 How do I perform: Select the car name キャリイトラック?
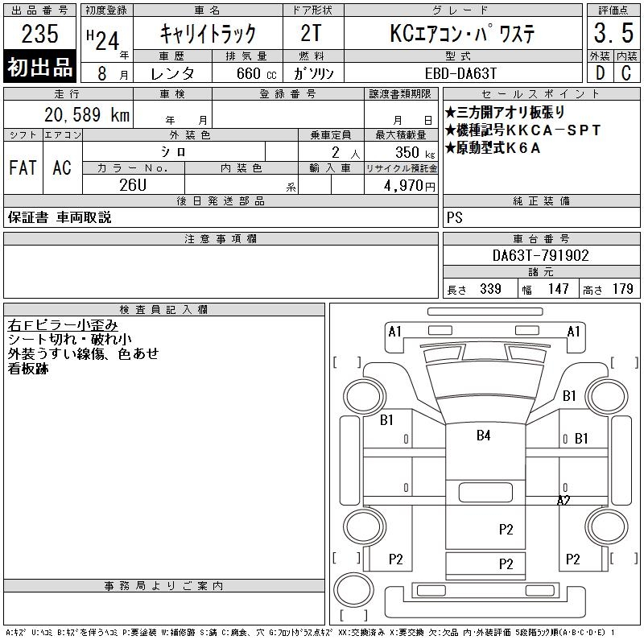[208, 34]
